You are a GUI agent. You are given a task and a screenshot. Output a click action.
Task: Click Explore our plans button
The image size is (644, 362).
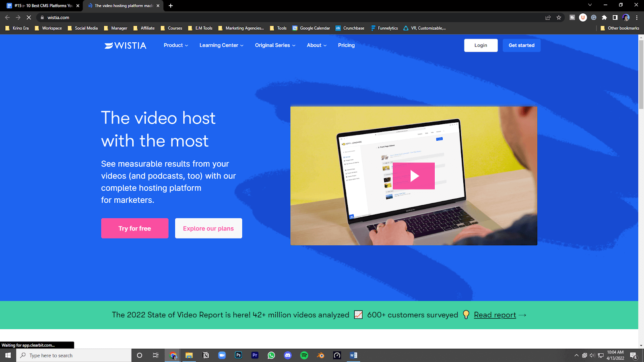coord(208,228)
